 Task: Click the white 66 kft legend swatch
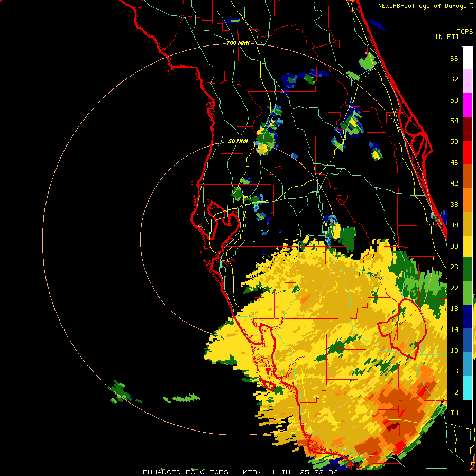(467, 58)
